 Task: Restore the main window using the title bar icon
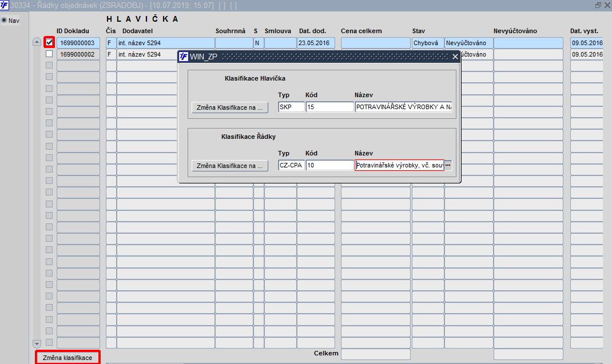click(598, 5)
